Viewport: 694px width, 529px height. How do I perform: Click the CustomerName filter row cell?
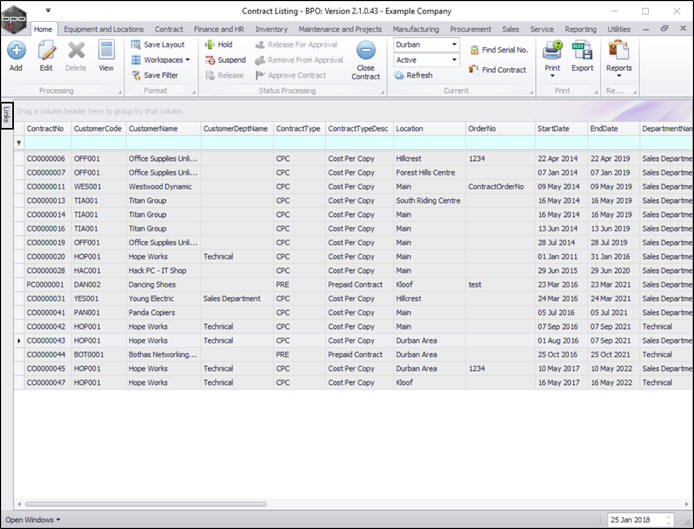pyautogui.click(x=163, y=143)
